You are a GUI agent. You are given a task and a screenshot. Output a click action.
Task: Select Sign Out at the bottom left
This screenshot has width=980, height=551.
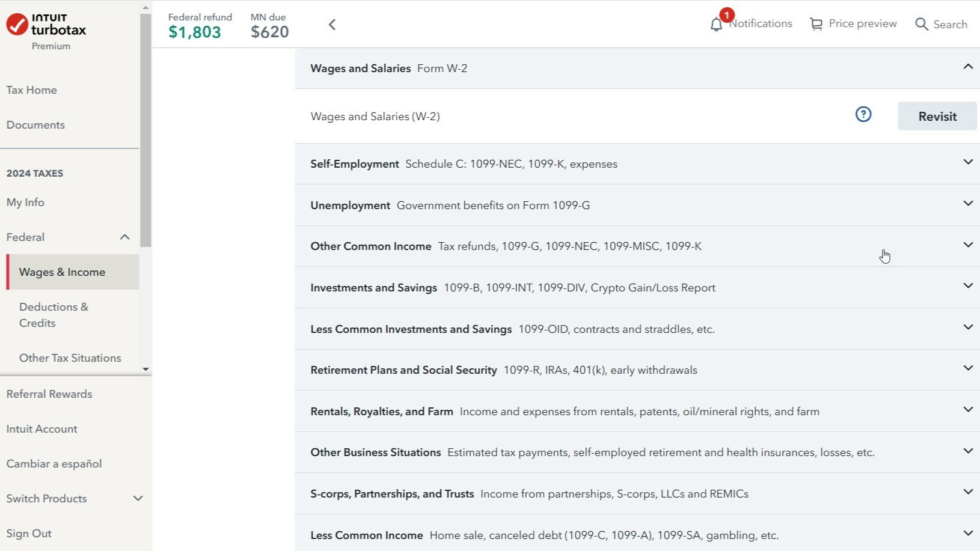pyautogui.click(x=28, y=533)
